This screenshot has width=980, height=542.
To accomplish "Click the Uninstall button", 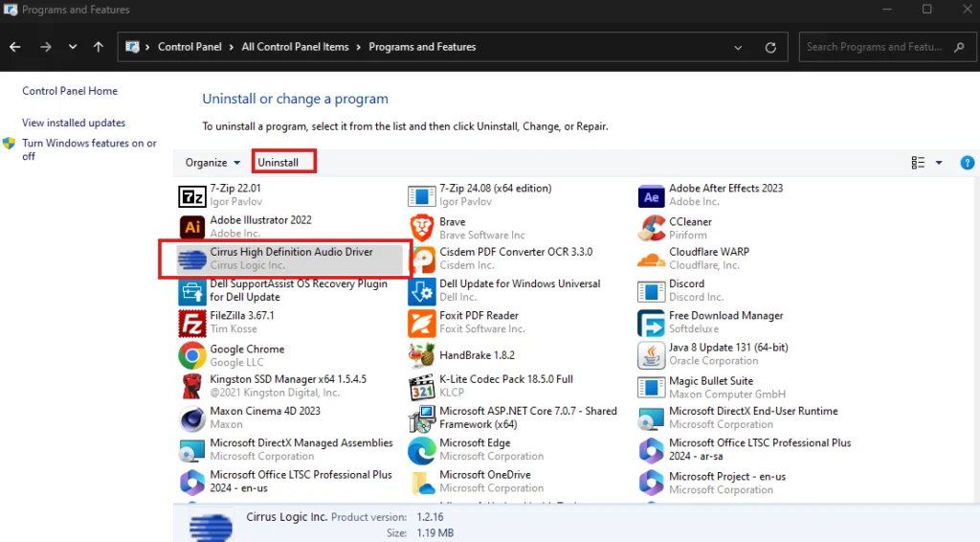I will (x=278, y=163).
